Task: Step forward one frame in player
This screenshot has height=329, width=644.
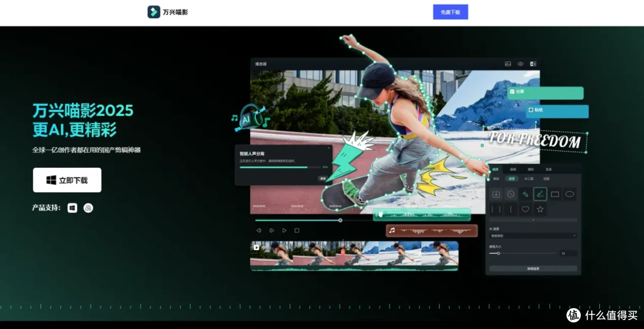Action: [271, 230]
